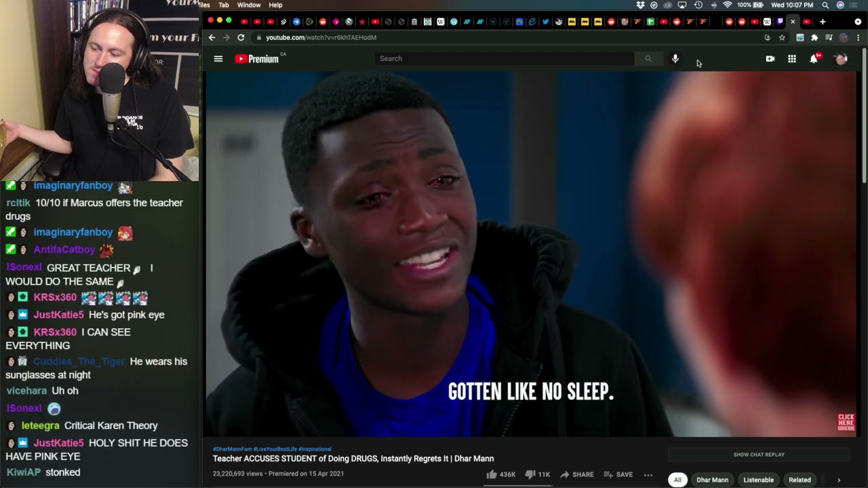868x488 pixels.
Task: Click chat username vicehara
Action: 26,391
